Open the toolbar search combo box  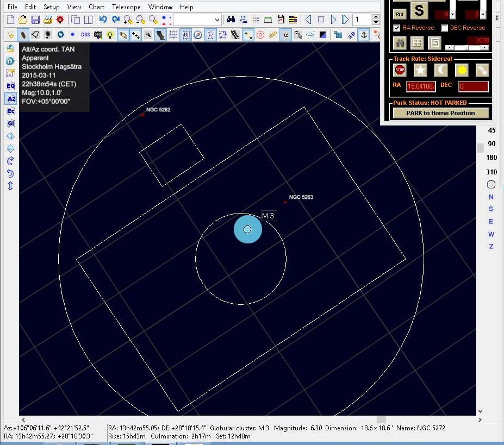pos(197,20)
